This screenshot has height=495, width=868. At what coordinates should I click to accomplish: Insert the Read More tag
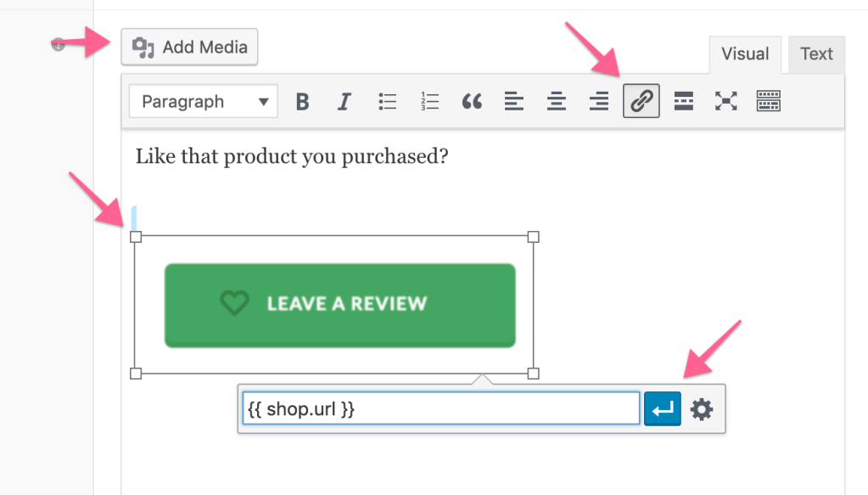pos(683,101)
